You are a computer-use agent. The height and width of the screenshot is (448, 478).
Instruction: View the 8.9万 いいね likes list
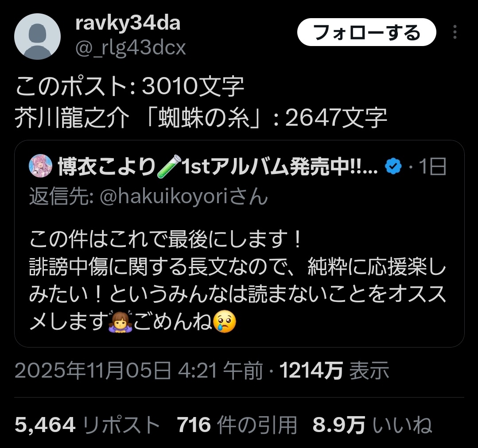[x=372, y=425]
